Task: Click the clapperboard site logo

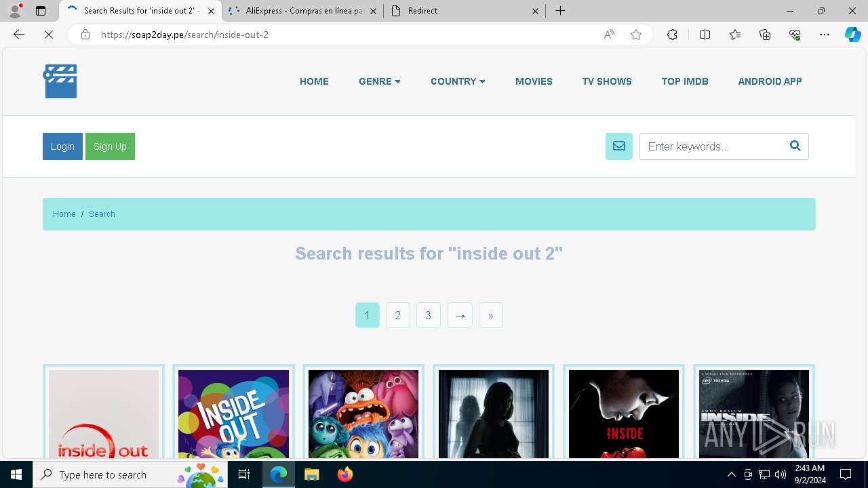Action: (60, 81)
